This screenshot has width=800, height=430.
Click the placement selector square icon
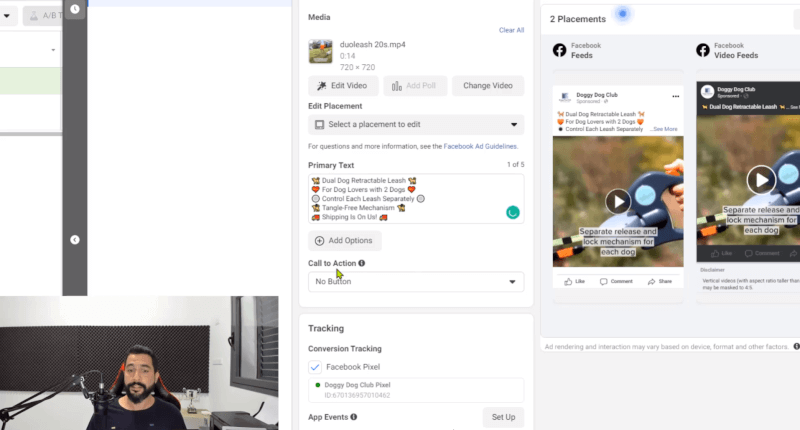[319, 124]
